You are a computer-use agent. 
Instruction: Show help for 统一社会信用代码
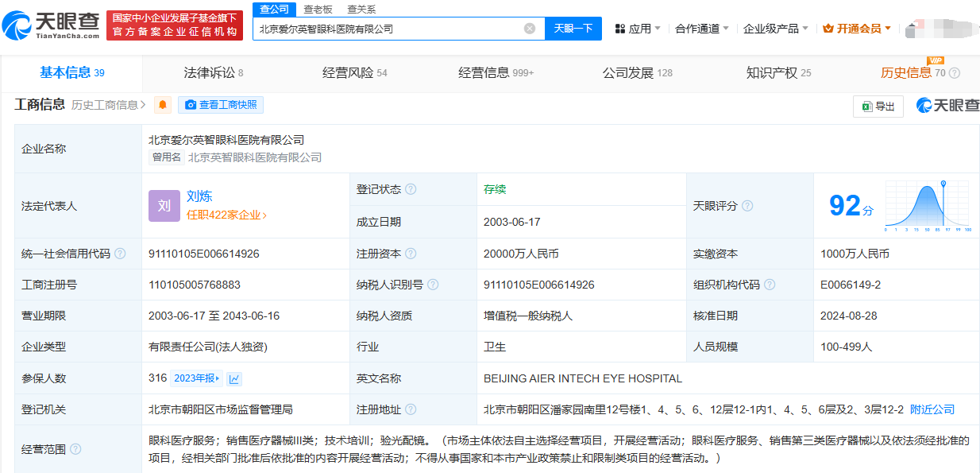(x=120, y=254)
